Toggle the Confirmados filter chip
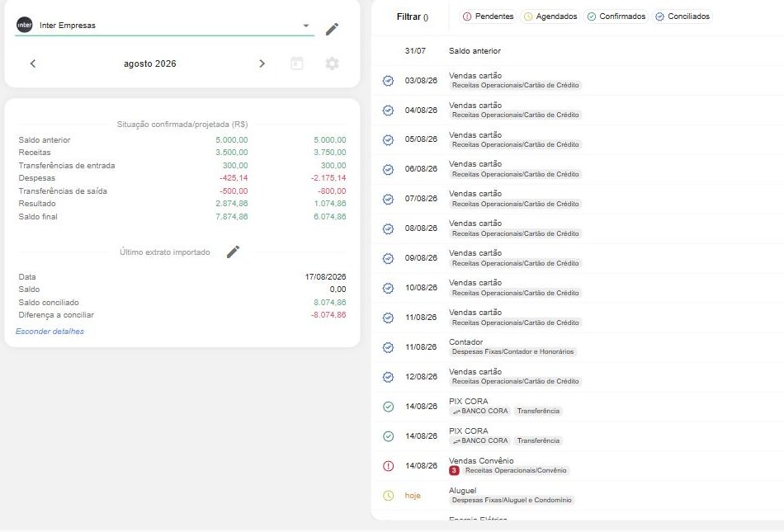 [x=616, y=16]
